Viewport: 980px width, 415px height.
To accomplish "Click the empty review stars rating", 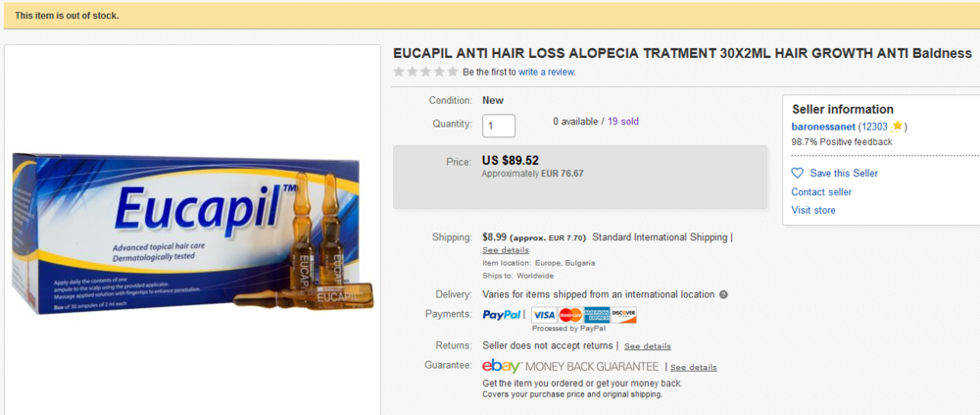I will click(425, 72).
